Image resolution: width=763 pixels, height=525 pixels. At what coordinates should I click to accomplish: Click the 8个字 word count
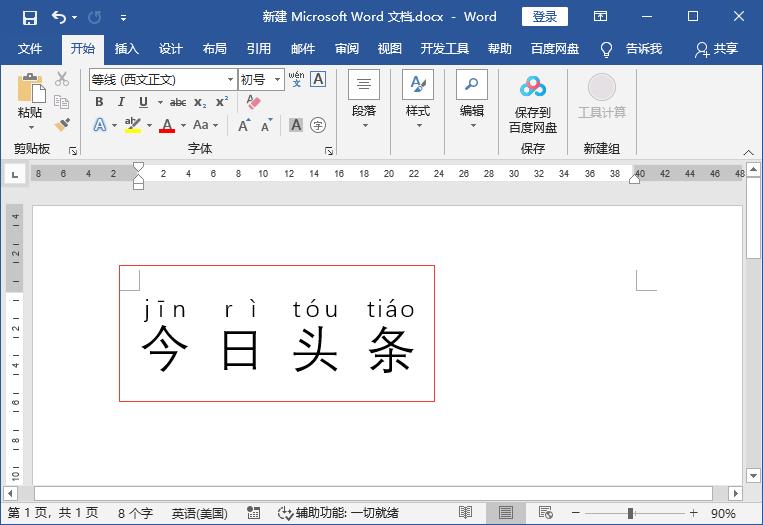[x=135, y=513]
